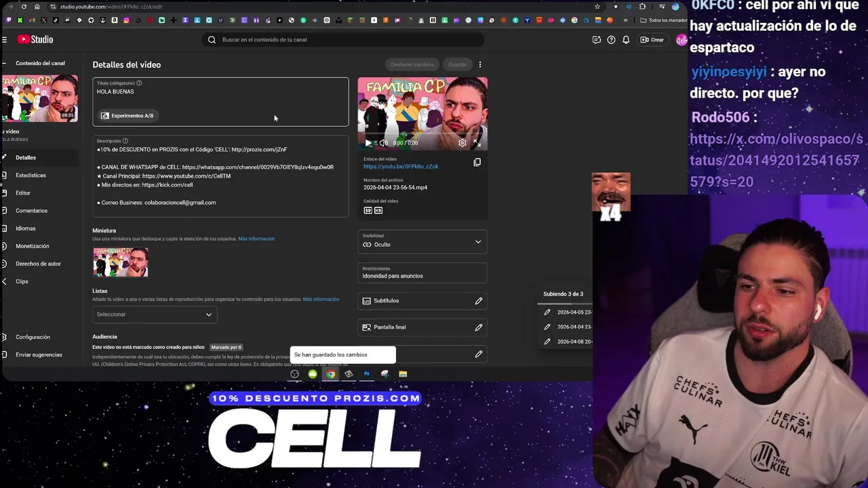The height and width of the screenshot is (488, 868).
Task: Click the browser address bar URL
Action: (111, 7)
